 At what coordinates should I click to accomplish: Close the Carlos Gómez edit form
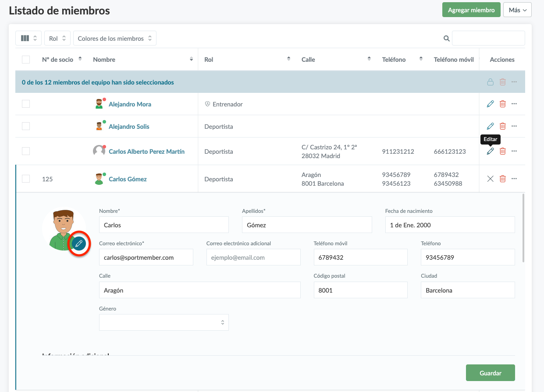click(x=490, y=179)
